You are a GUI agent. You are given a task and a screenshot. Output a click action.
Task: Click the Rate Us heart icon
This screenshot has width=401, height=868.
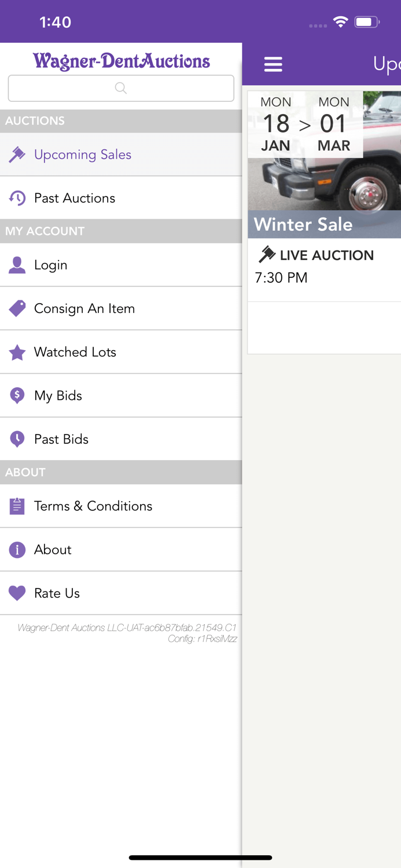17,593
